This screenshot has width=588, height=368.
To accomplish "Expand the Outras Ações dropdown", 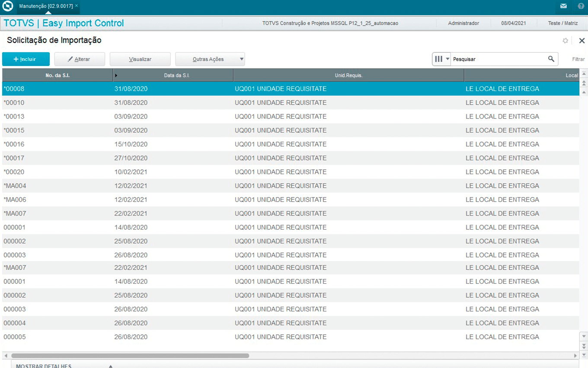I will [x=241, y=59].
